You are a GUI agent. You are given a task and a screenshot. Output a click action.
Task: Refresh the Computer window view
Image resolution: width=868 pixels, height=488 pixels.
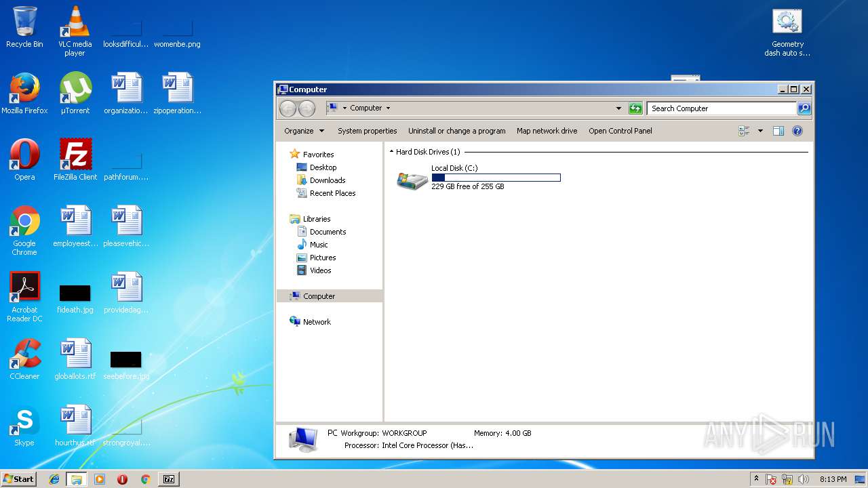point(635,108)
